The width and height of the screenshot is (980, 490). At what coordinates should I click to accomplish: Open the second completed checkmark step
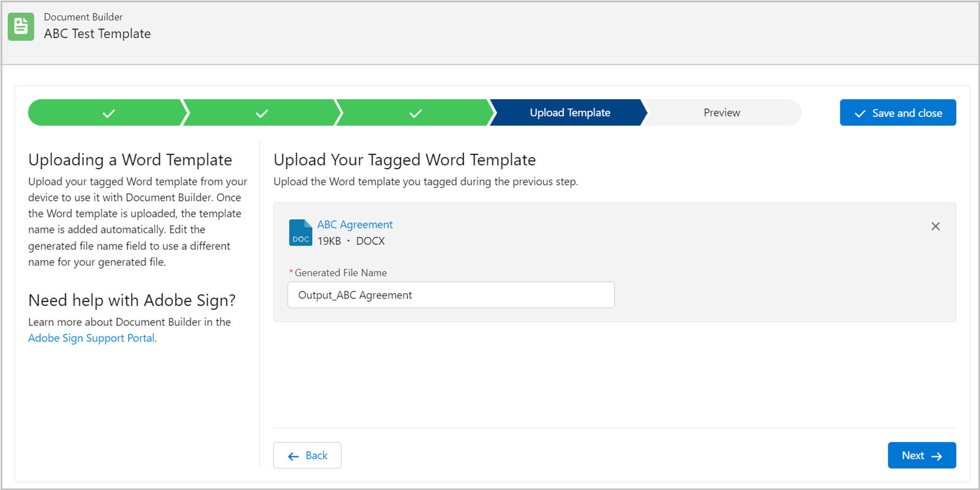pyautogui.click(x=261, y=113)
